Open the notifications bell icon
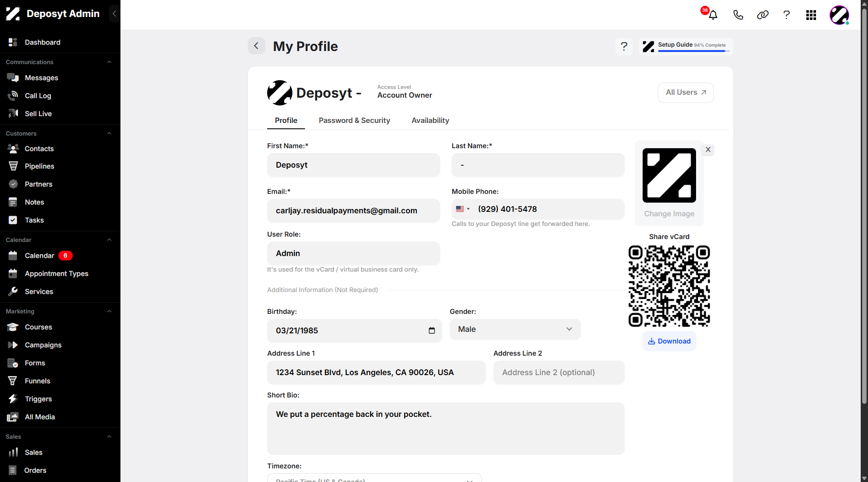Screen dimensions: 868x482 pos(713,15)
